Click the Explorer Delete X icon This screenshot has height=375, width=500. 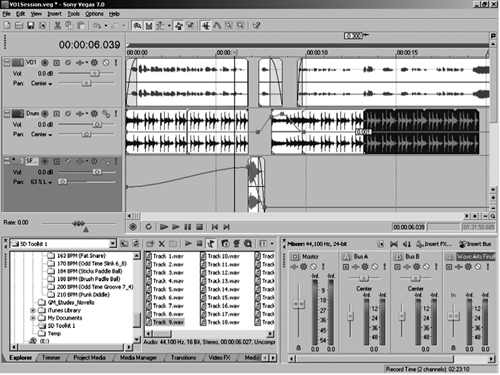point(161,244)
